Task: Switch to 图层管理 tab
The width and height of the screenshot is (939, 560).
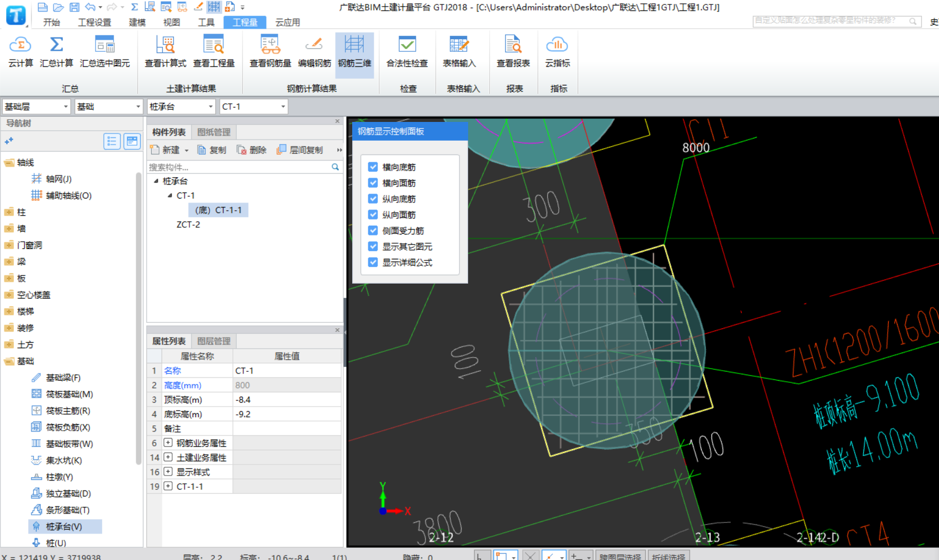Action: [214, 341]
